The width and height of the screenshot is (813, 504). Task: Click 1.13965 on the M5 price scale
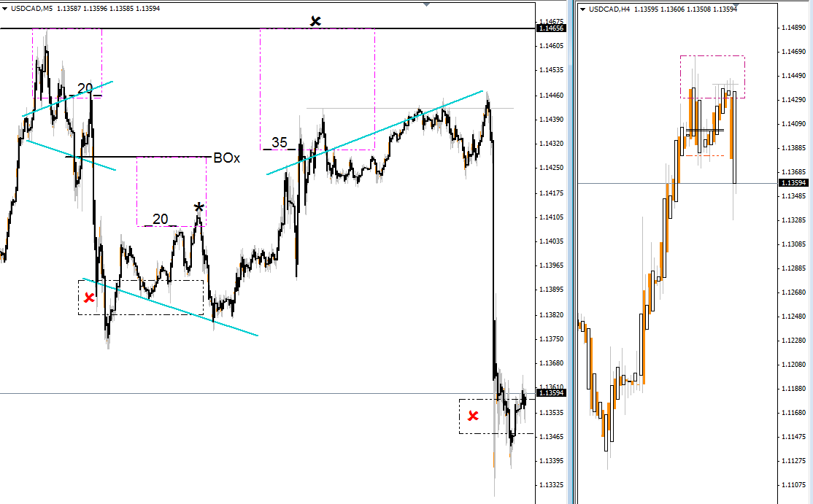tap(551, 265)
